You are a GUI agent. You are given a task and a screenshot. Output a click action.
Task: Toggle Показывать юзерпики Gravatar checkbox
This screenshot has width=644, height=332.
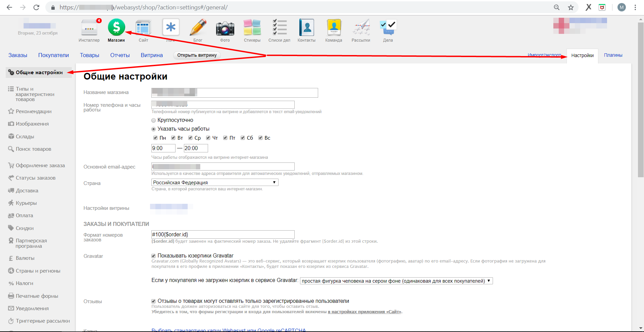(x=153, y=256)
